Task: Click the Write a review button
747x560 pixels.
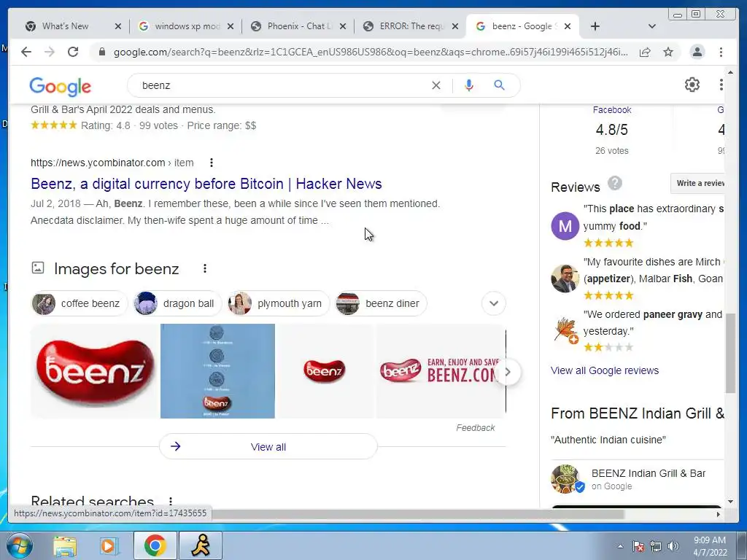Action: coord(698,183)
